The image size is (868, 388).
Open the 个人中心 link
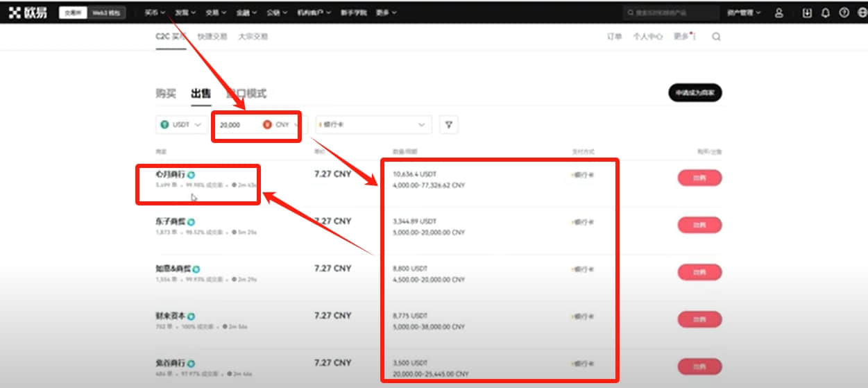pyautogui.click(x=647, y=37)
